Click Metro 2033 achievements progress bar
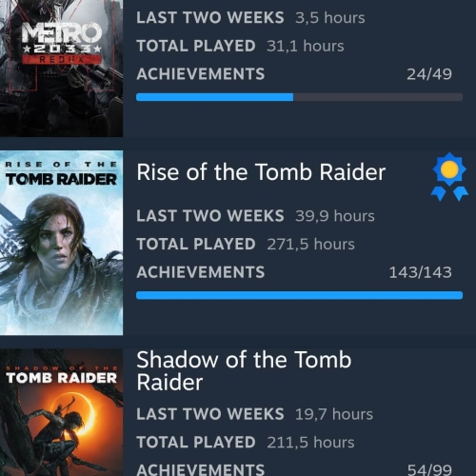 (x=299, y=97)
